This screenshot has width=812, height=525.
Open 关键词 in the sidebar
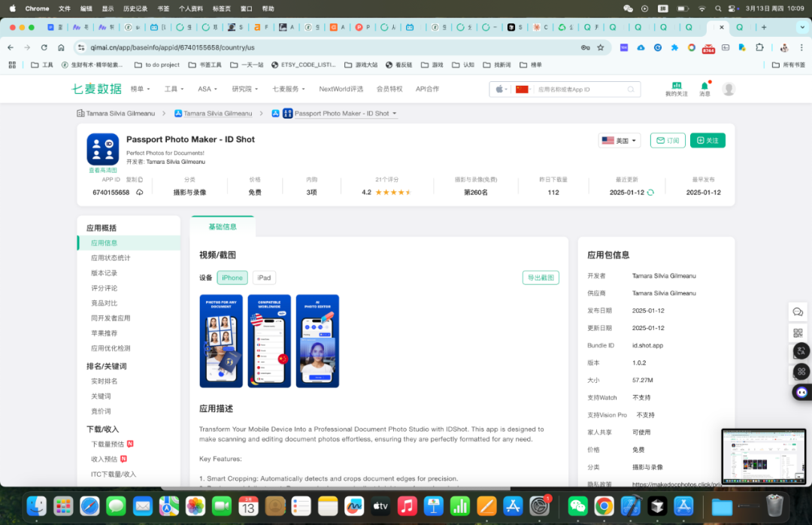pyautogui.click(x=101, y=396)
